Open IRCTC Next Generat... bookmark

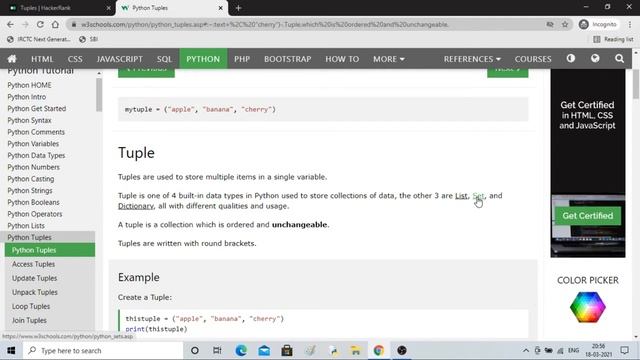click(x=39, y=39)
